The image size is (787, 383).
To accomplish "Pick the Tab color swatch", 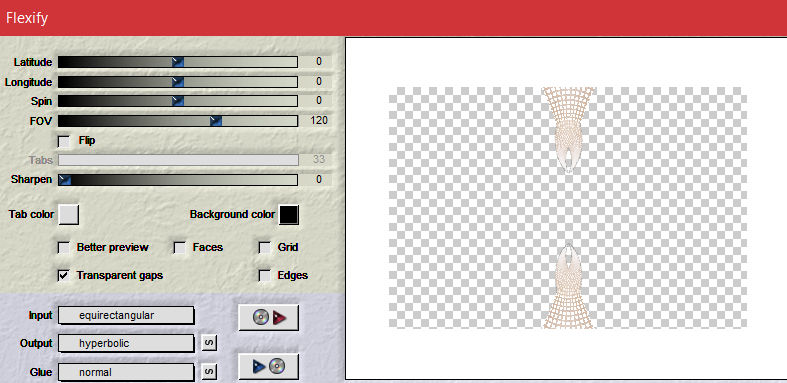I will tap(69, 214).
